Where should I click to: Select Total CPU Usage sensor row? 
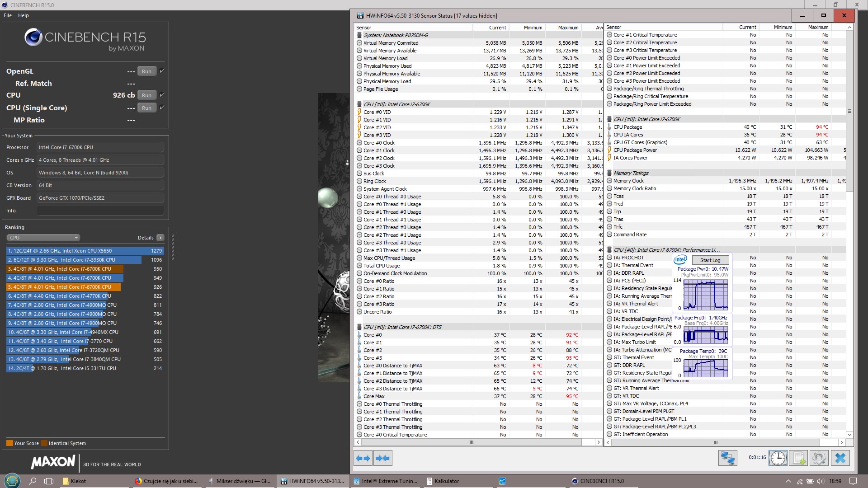[x=479, y=266]
